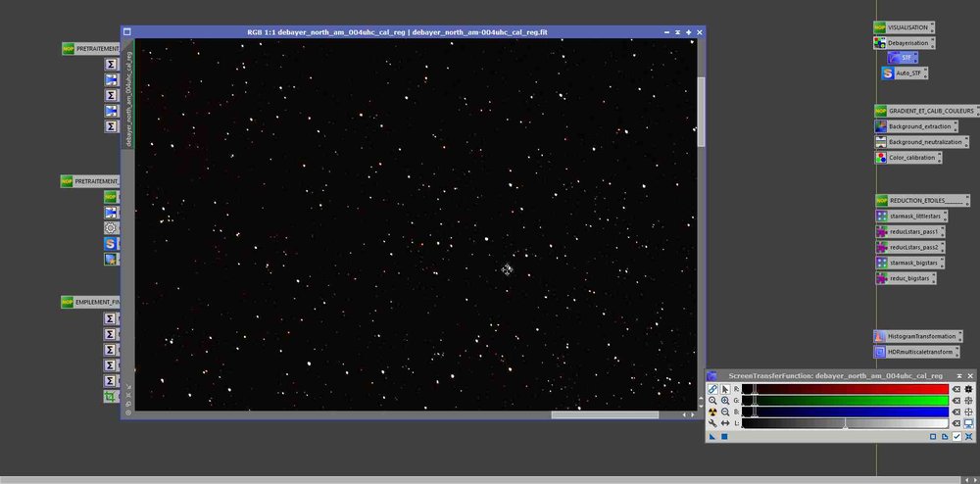Click the STF zoom out magnifier
This screenshot has width=980, height=484.
[x=725, y=411]
